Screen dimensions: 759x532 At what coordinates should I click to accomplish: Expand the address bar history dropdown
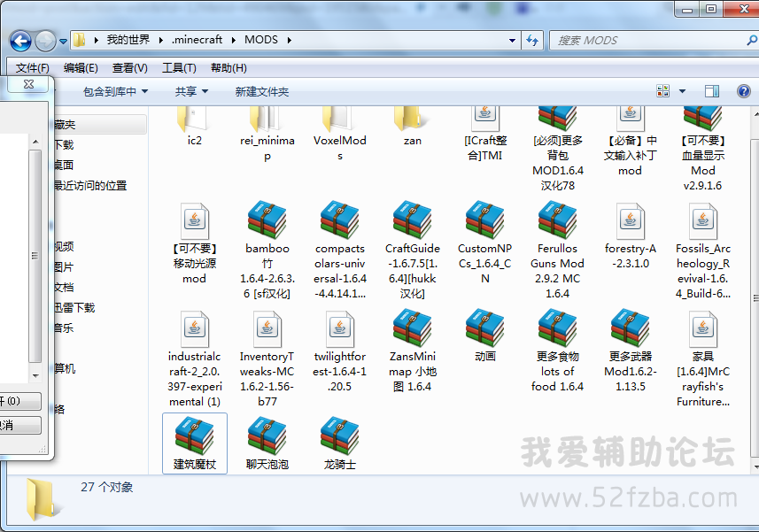512,41
